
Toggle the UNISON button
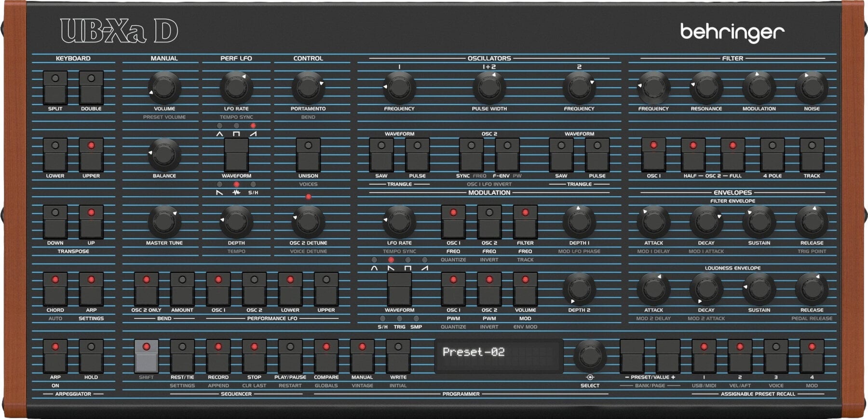tap(308, 155)
